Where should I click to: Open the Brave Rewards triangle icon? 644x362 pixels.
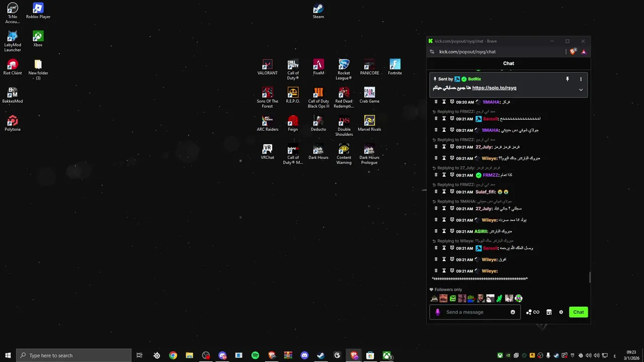tap(584, 51)
